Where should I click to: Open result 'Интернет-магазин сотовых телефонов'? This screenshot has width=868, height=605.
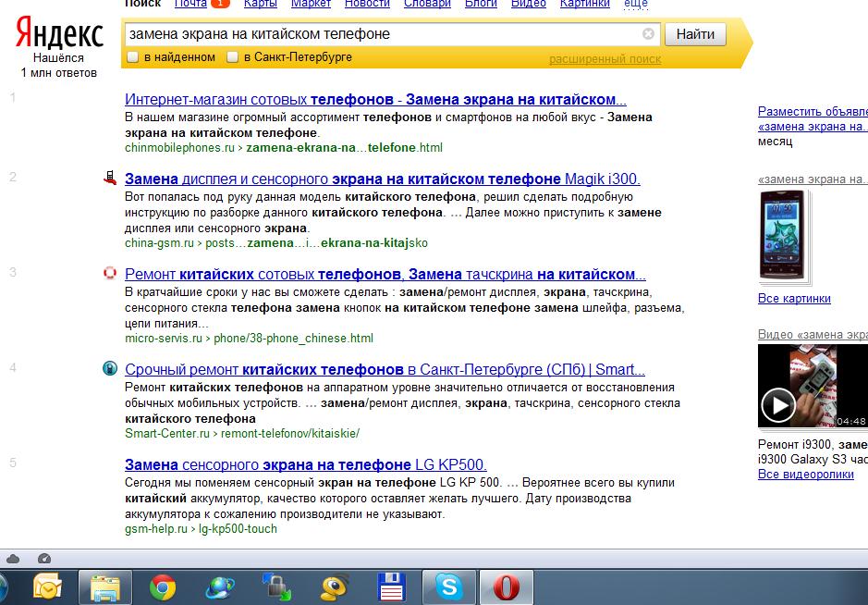coord(375,100)
